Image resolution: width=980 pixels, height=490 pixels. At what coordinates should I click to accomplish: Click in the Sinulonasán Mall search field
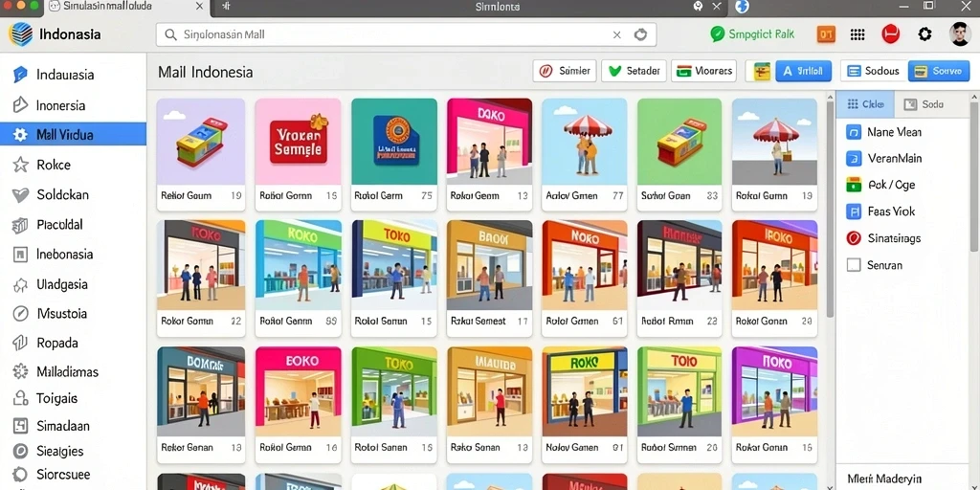point(406,35)
